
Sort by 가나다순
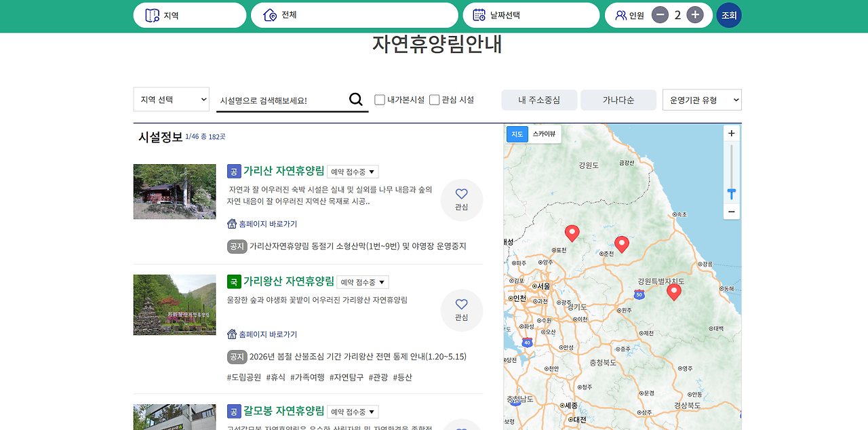(x=618, y=100)
